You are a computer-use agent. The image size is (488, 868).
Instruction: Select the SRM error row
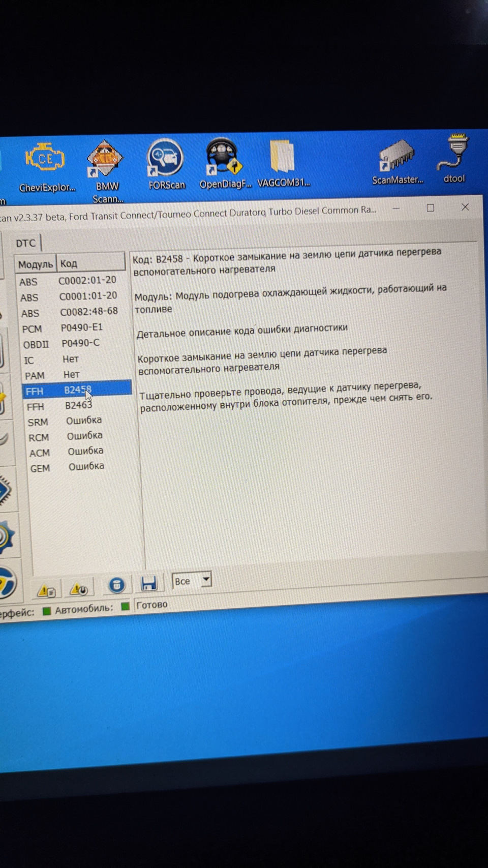coord(80,421)
